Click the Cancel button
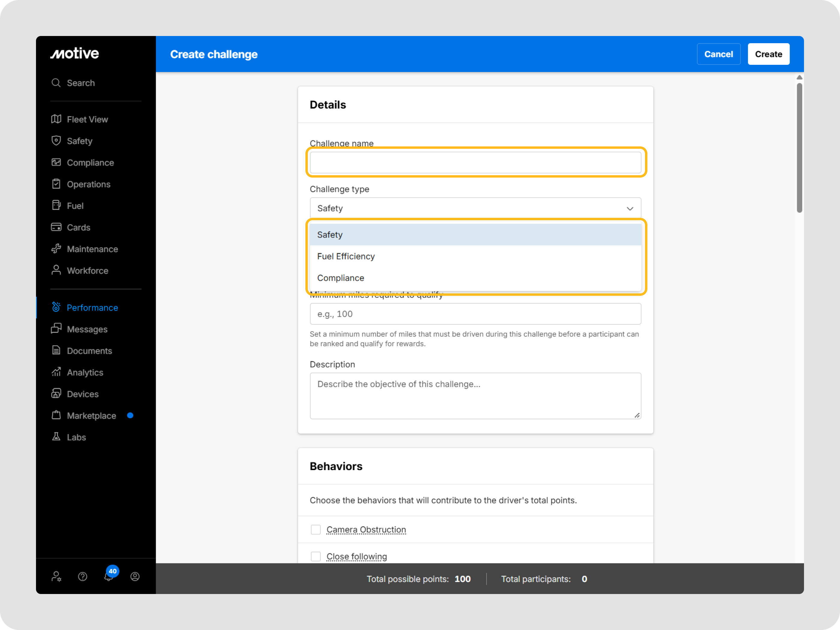Image resolution: width=840 pixels, height=630 pixels. pyautogui.click(x=718, y=54)
